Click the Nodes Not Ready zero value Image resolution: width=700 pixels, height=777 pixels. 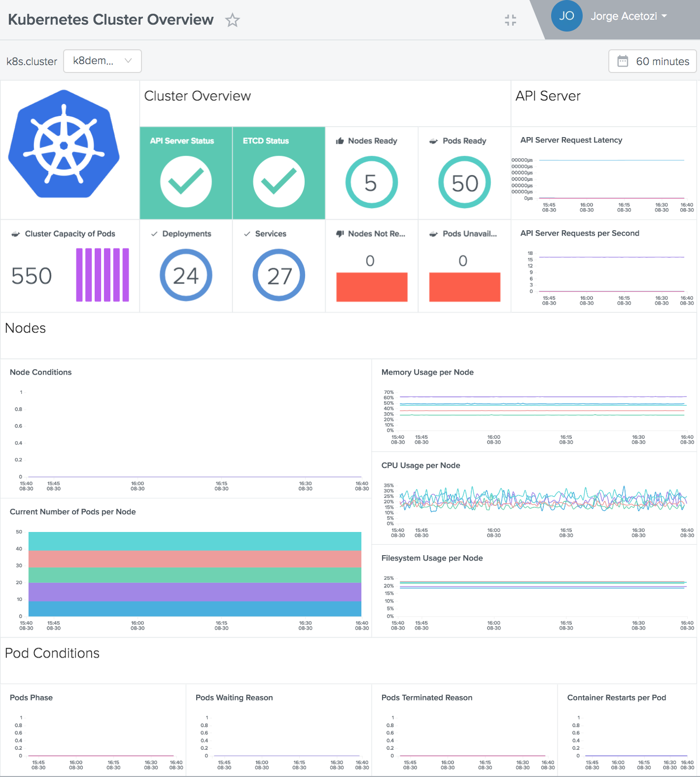tap(370, 261)
